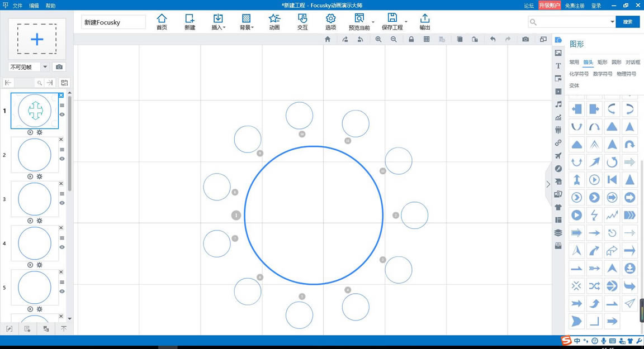Click the 动画 (Animation) toolbar icon
Viewport: 644px width, 349px height.
coord(274,21)
